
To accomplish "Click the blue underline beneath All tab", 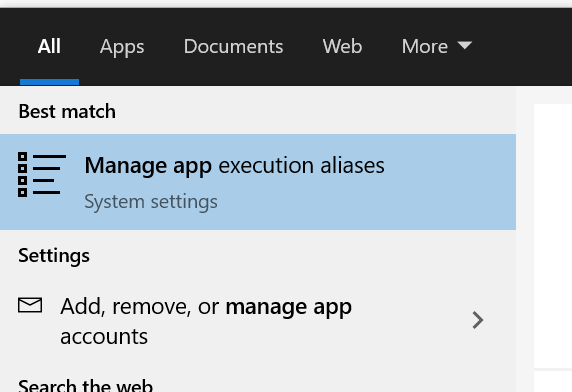I will (49, 82).
